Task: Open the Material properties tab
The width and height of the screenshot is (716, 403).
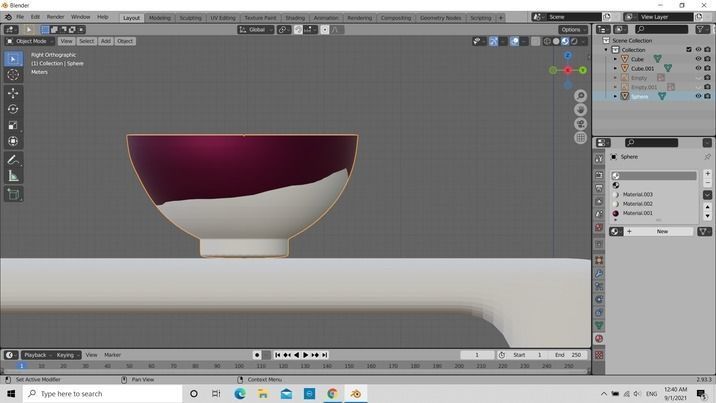Action: click(x=599, y=339)
